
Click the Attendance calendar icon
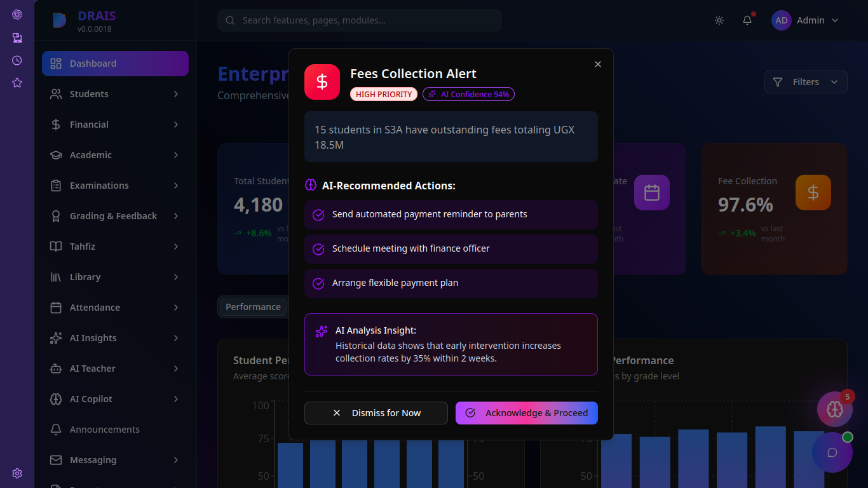tap(56, 308)
